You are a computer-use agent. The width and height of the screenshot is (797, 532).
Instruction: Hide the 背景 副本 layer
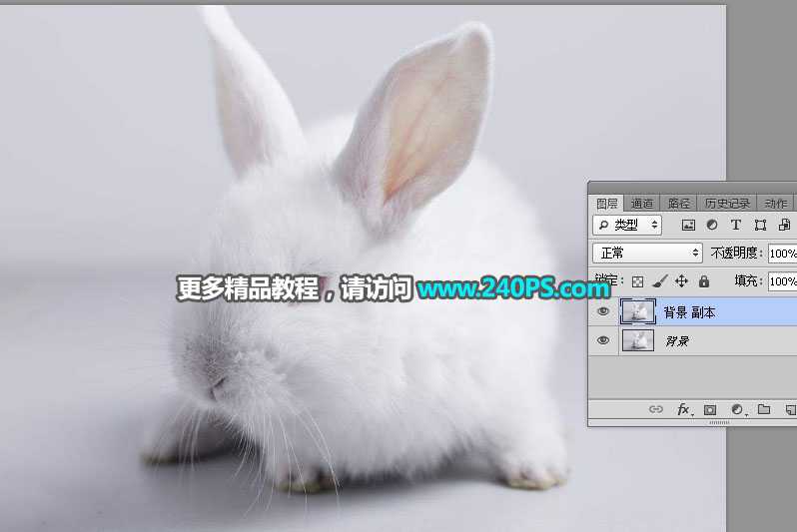pyautogui.click(x=602, y=312)
